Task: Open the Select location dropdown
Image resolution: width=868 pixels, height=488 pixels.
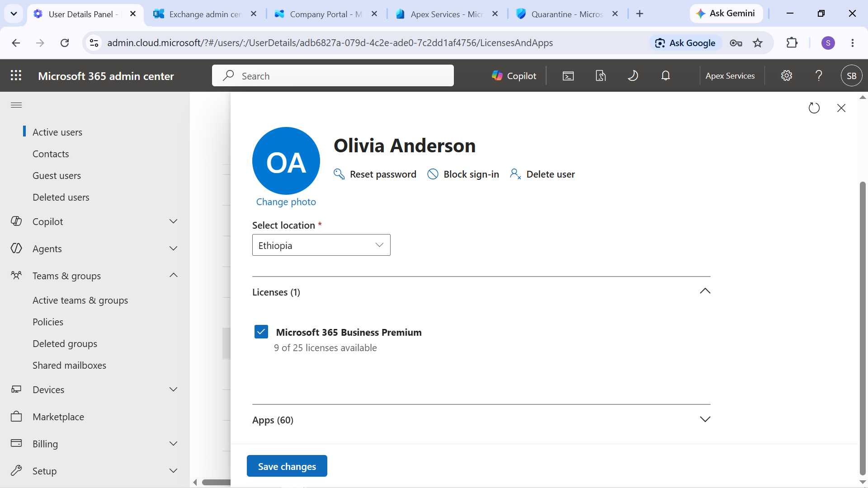Action: click(321, 245)
